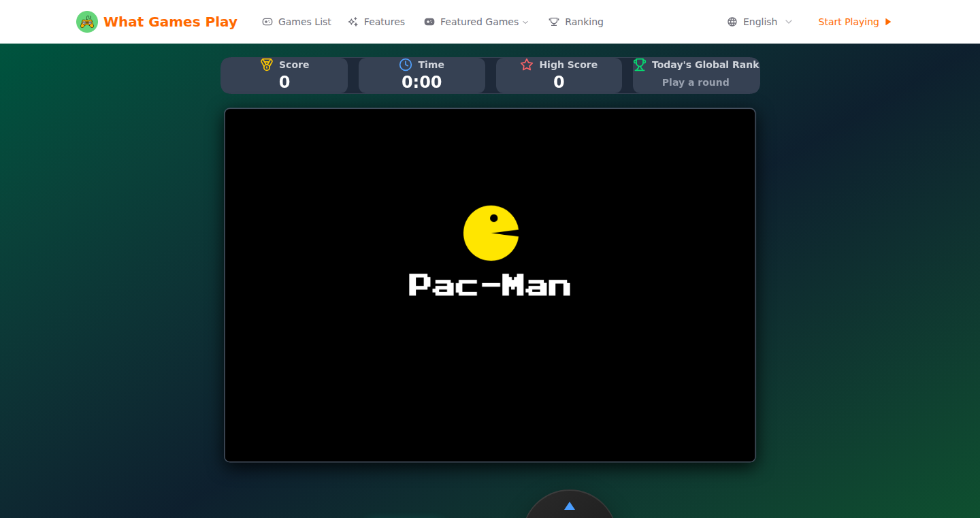Click the controller icon beside Featured Games
Screen dimensions: 980x518
tap(429, 22)
